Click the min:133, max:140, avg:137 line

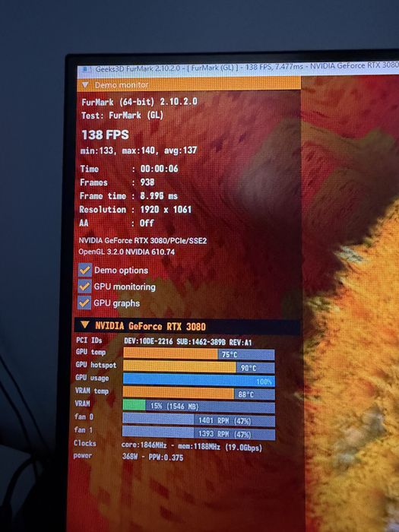[x=139, y=150]
